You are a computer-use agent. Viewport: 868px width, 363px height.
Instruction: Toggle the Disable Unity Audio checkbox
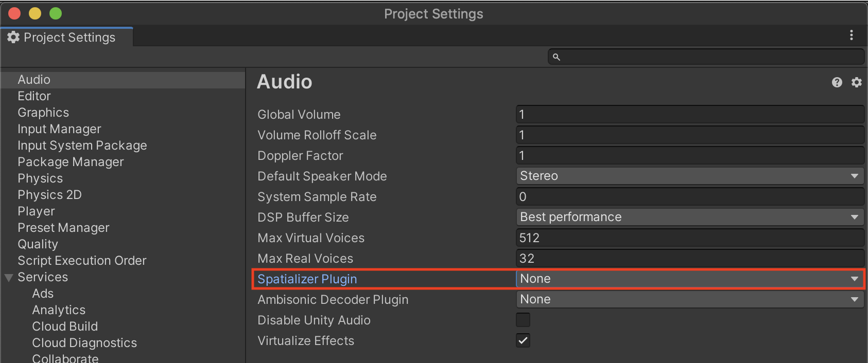[523, 320]
